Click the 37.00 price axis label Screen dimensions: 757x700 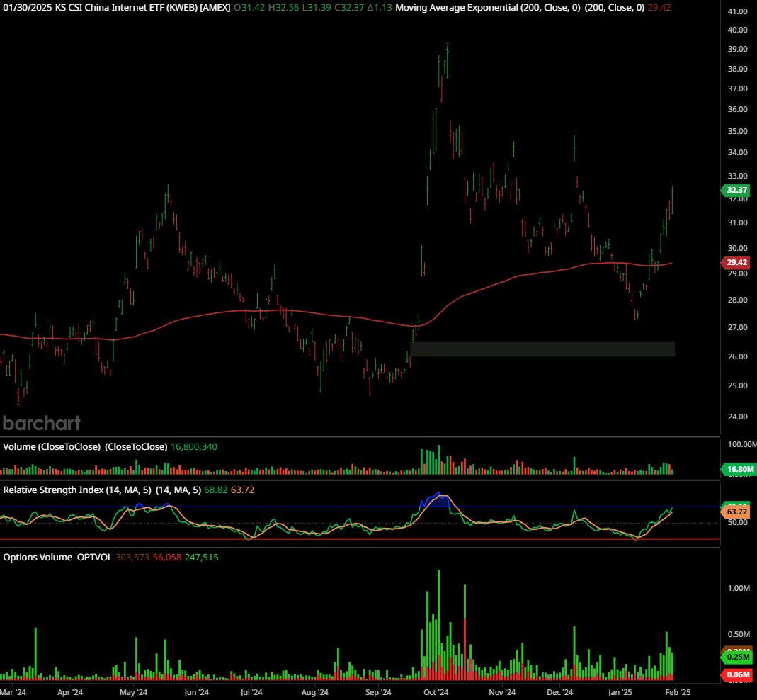click(737, 89)
